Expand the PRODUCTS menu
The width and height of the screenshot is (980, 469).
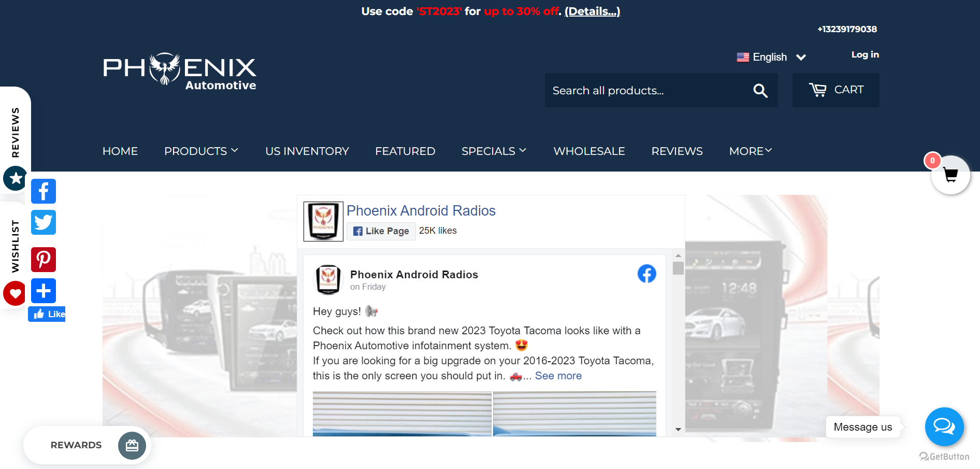pos(201,151)
